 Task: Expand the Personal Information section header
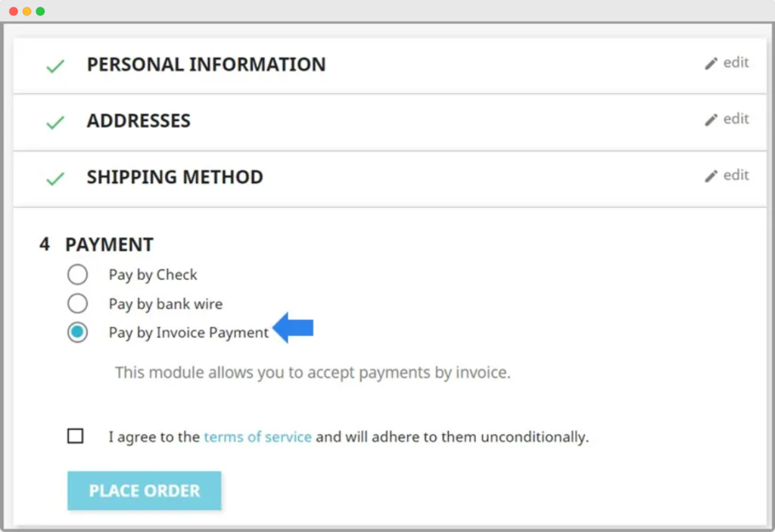(206, 64)
